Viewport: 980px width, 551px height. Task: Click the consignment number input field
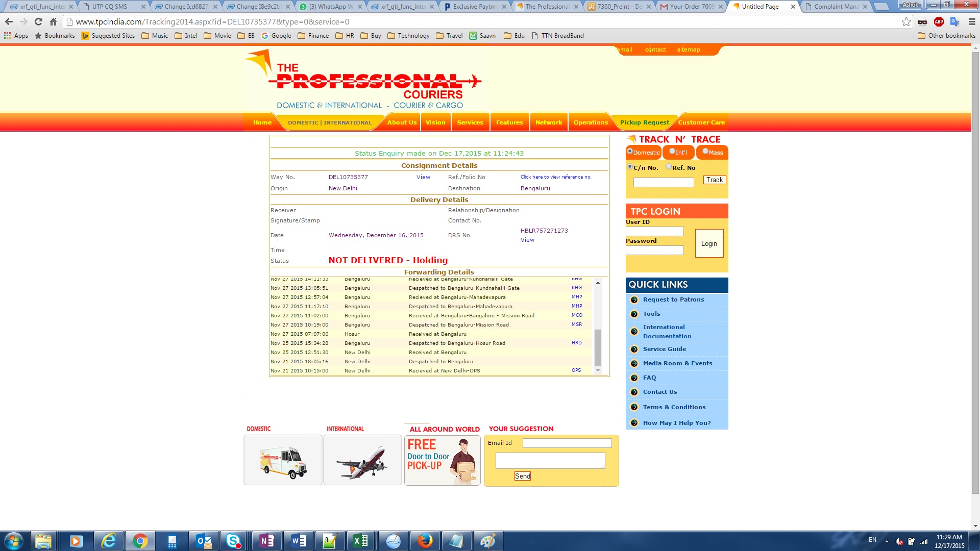pos(664,182)
